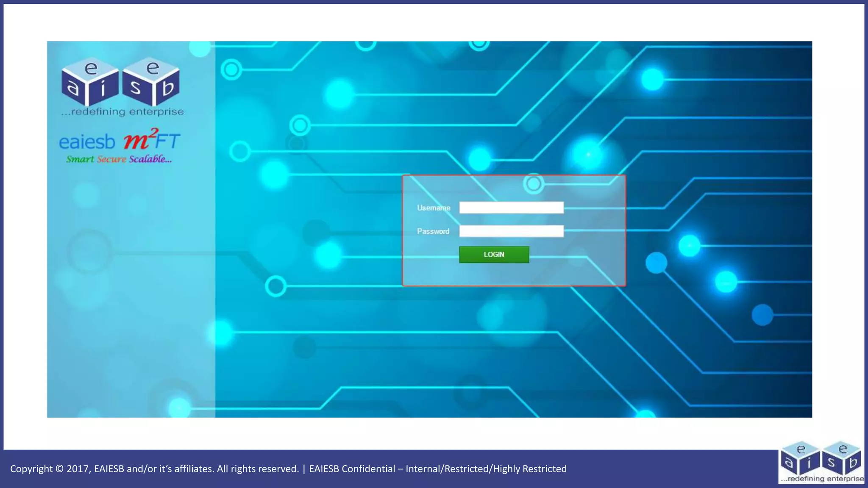Click the Password label text

433,231
